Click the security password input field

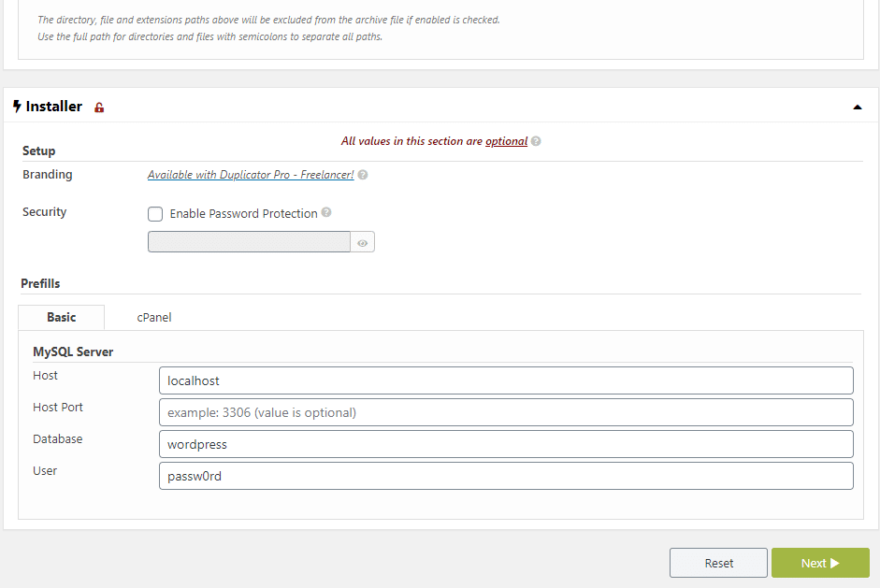[x=249, y=242]
